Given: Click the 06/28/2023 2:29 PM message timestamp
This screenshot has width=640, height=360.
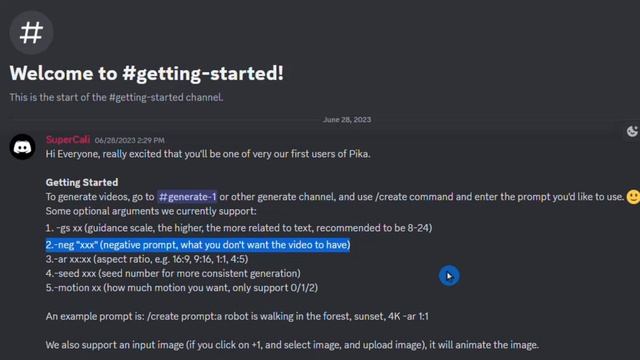Looking at the screenshot, I should [129, 140].
